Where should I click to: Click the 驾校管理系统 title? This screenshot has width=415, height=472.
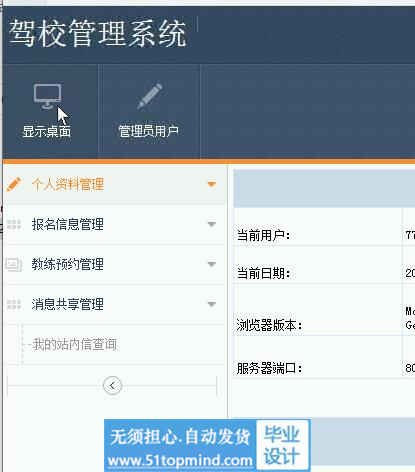tap(98, 33)
